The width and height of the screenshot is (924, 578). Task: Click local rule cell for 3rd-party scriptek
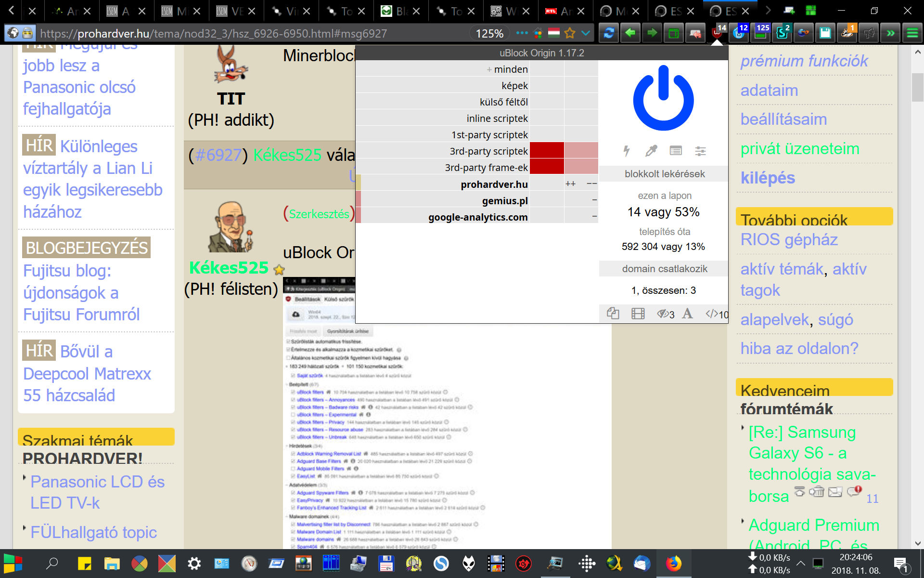[x=581, y=151]
